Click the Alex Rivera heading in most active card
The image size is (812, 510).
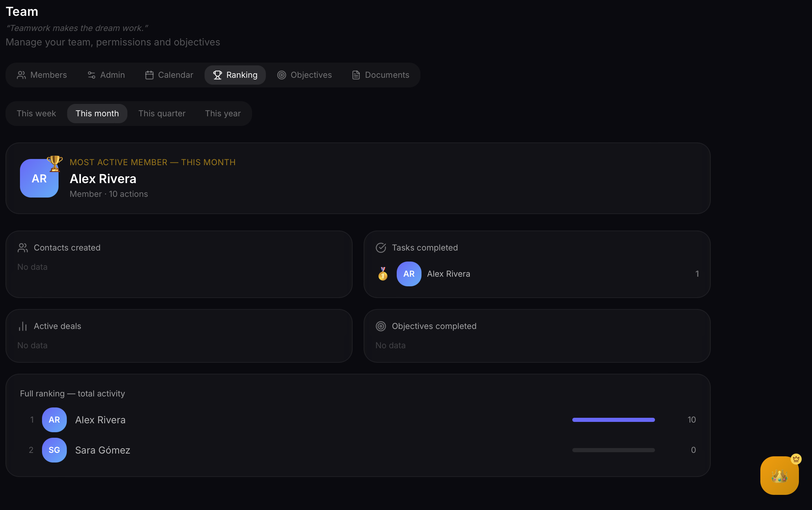[103, 179]
